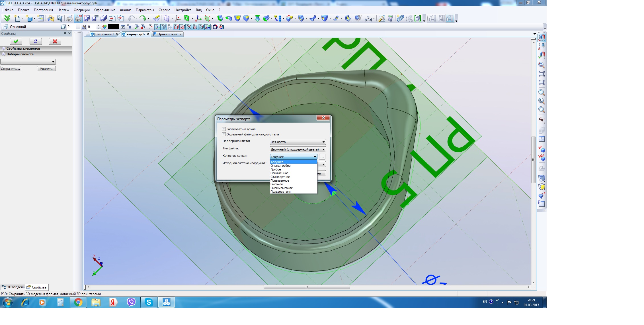
Task: Click the Extrusion operation icon
Action: point(220,19)
